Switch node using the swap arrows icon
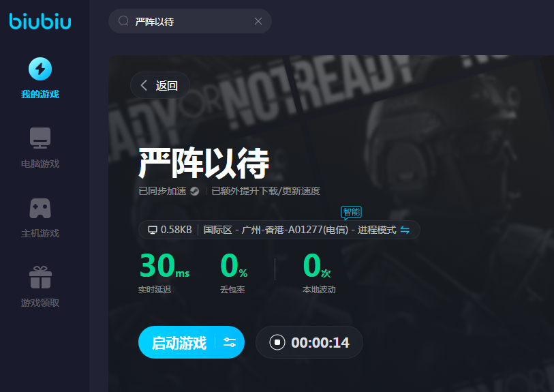This screenshot has height=392, width=554. pos(405,230)
